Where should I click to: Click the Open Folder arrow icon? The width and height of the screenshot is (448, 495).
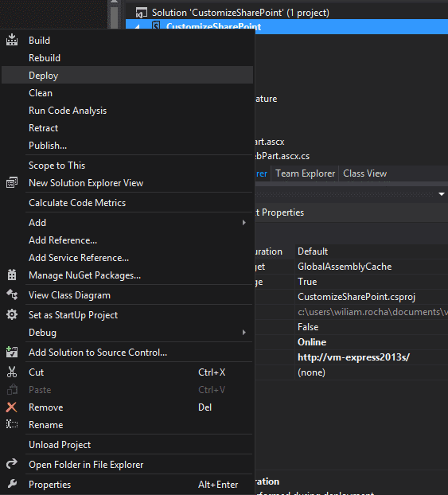pos(12,464)
